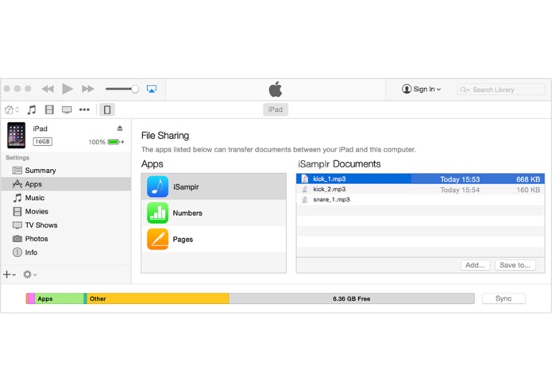The height and width of the screenshot is (392, 552).
Task: Click the Save to... button
Action: click(x=515, y=265)
